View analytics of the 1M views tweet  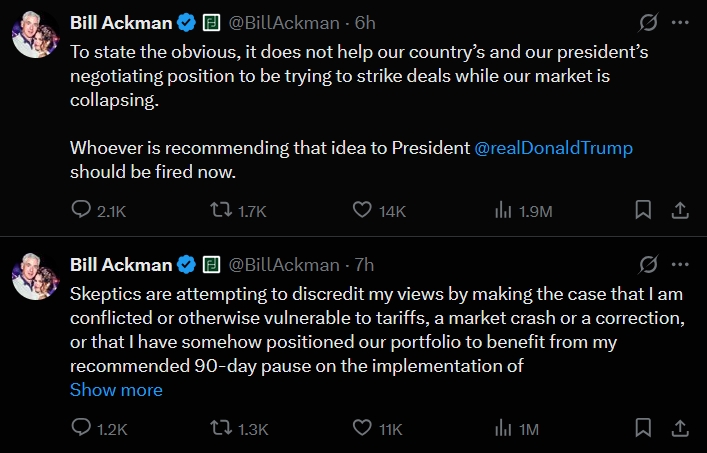(503, 428)
